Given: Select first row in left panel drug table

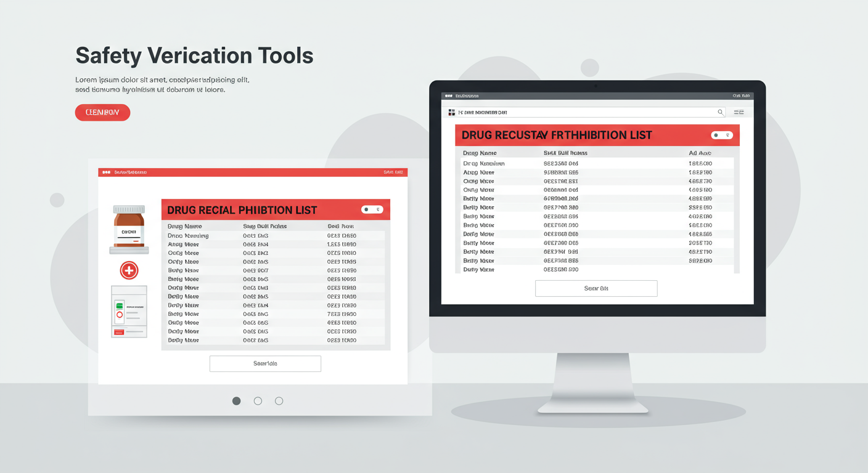Looking at the screenshot, I should [x=272, y=236].
